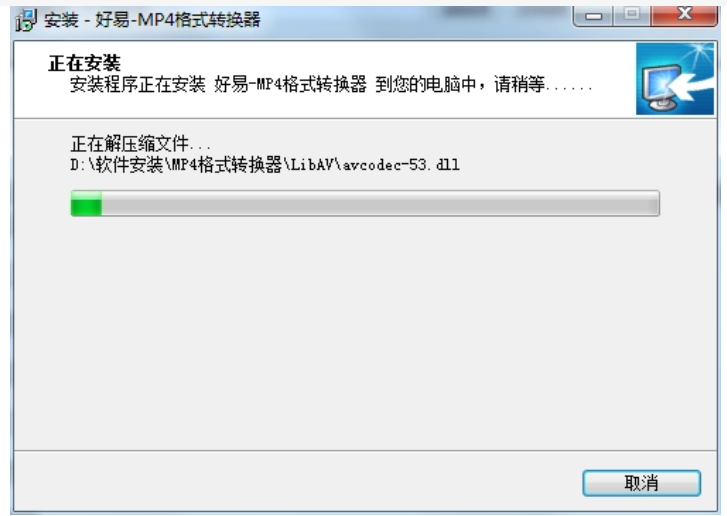The width and height of the screenshot is (727, 516).
Task: Click the blank bottom strip left of 取消
Action: point(297,482)
